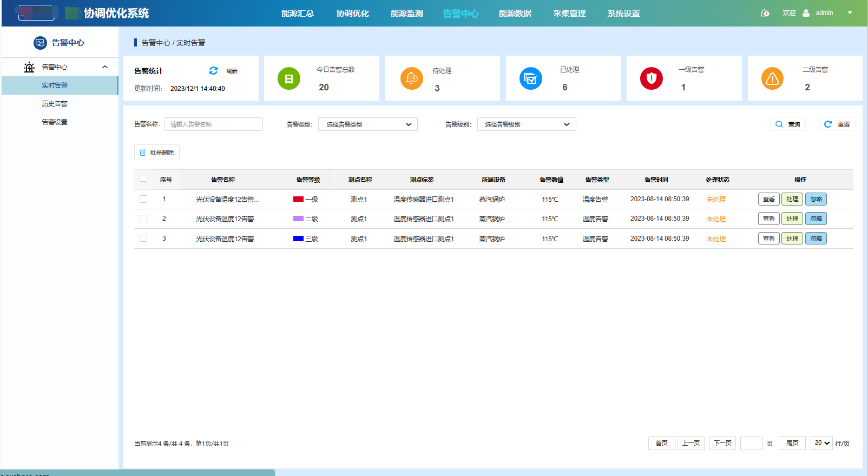The width and height of the screenshot is (868, 476).
Task: Click the 告警等级 column header
Action: (308, 180)
